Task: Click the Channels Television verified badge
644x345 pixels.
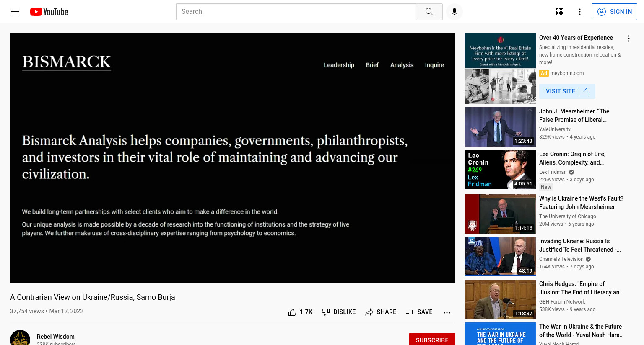Action: (x=588, y=259)
